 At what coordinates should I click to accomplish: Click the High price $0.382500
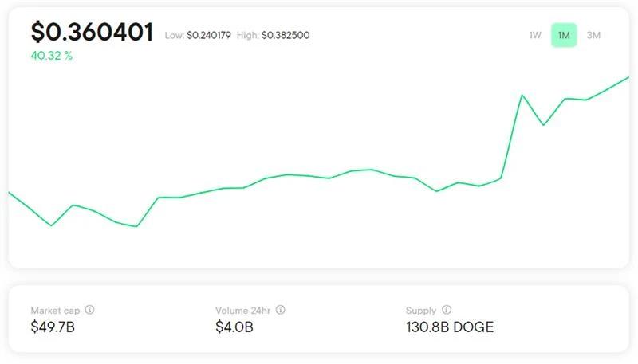coord(286,35)
